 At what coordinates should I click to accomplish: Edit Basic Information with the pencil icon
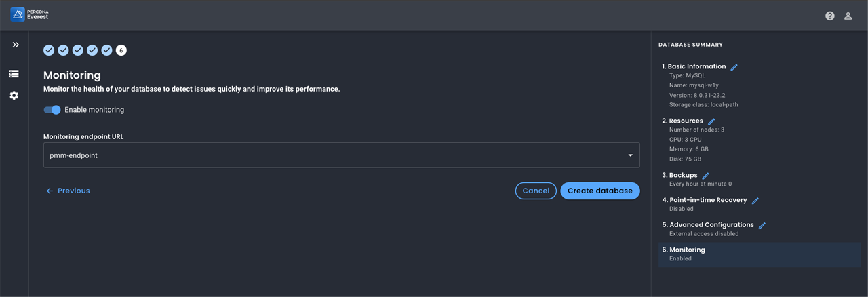pyautogui.click(x=734, y=67)
